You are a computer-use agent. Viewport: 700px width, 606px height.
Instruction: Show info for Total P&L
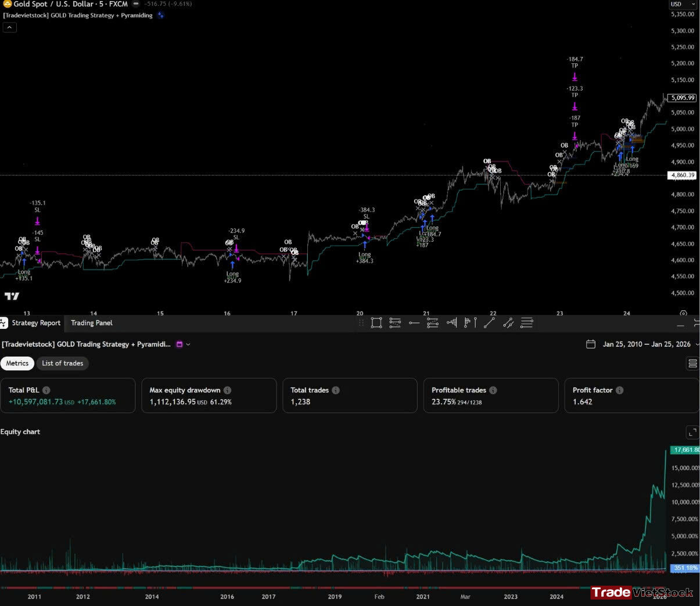pos(46,390)
